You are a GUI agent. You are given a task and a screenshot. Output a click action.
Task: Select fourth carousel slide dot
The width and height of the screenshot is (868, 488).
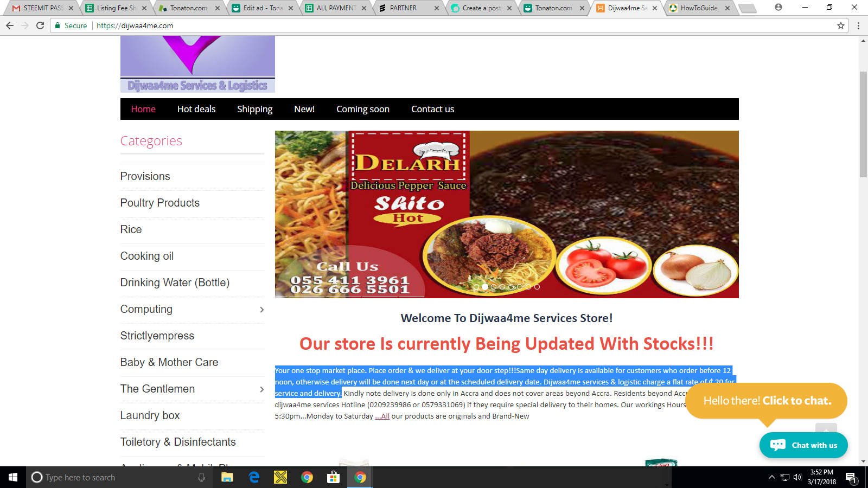pyautogui.click(x=502, y=287)
